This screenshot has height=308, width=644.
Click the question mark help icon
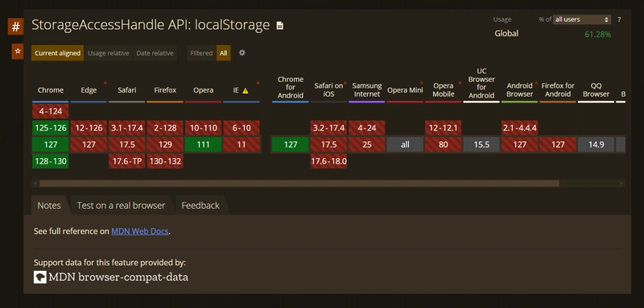(x=619, y=19)
